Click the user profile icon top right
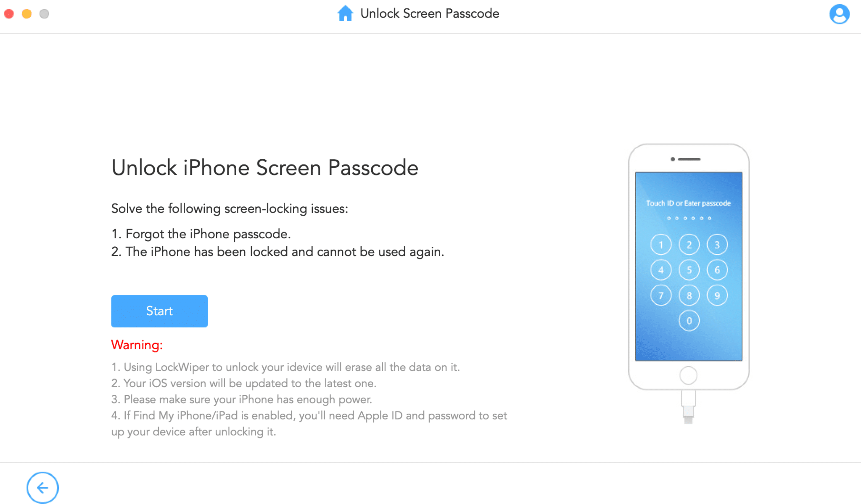 tap(840, 14)
